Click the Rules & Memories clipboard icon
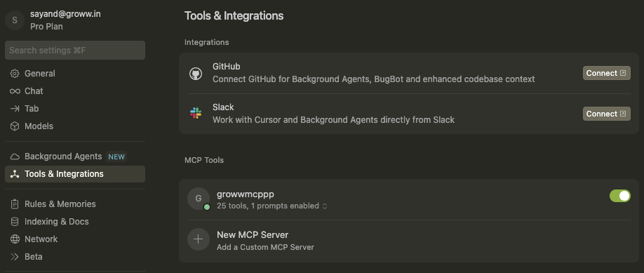 [15, 204]
